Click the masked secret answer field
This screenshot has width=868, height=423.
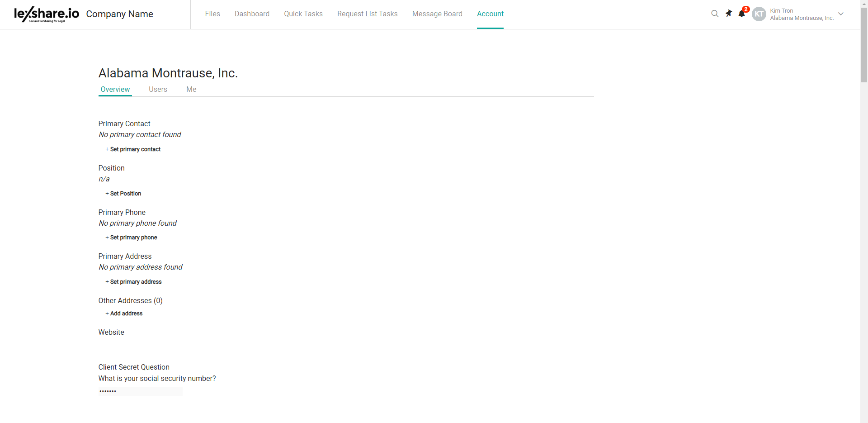coord(140,391)
